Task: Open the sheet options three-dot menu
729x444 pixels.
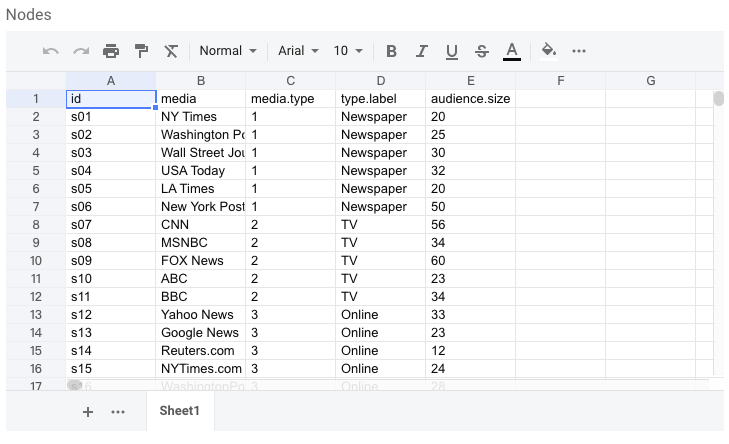Action: point(118,411)
